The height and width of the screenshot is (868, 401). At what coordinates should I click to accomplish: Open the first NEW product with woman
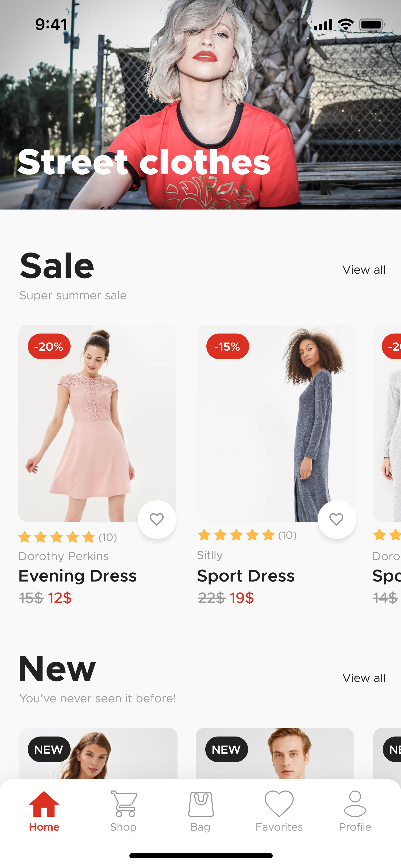[x=98, y=753]
